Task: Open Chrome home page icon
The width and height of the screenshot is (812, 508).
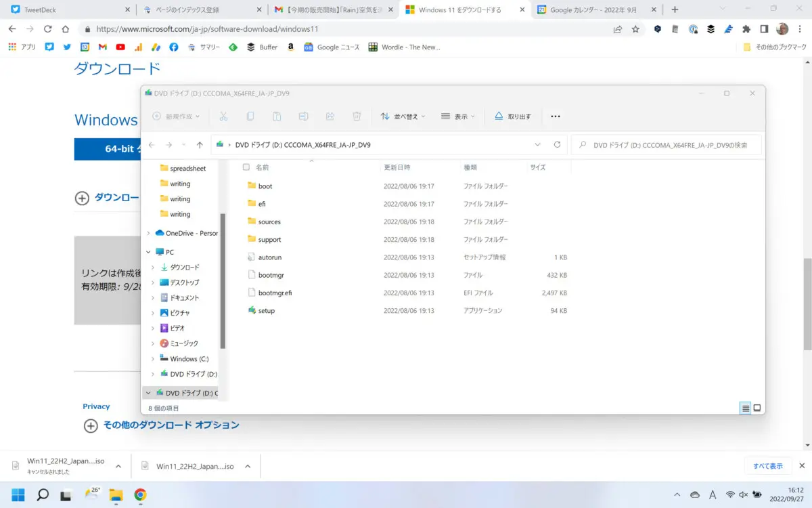Action: click(65, 29)
